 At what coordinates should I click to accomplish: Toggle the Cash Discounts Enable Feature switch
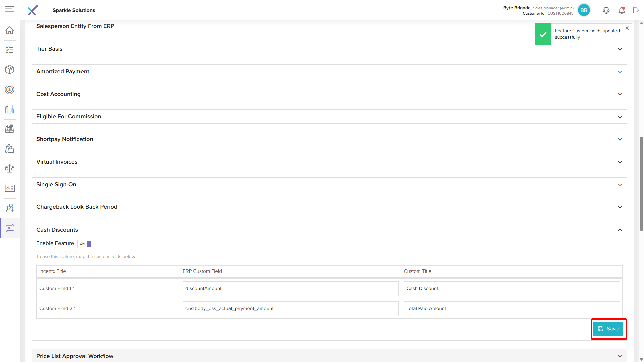[x=85, y=244]
